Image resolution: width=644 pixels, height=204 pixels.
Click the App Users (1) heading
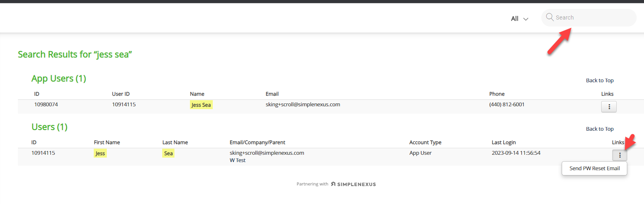tap(59, 79)
